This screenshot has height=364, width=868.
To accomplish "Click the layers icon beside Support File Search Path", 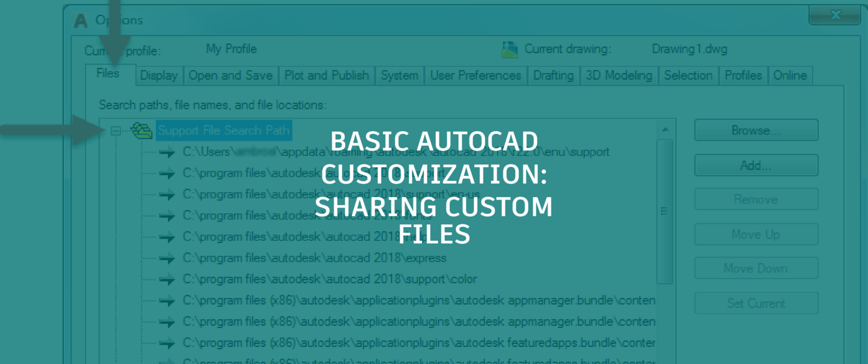I will tap(142, 130).
